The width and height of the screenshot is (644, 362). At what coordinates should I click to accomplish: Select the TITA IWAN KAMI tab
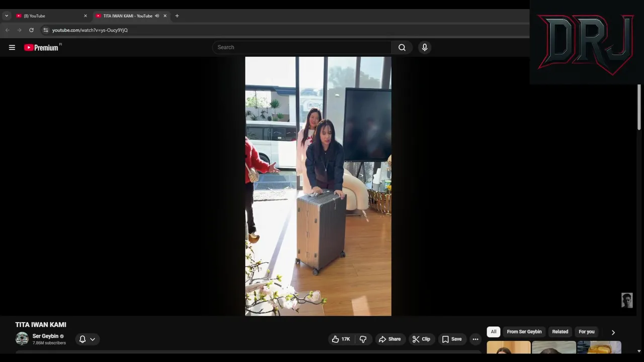point(128,16)
